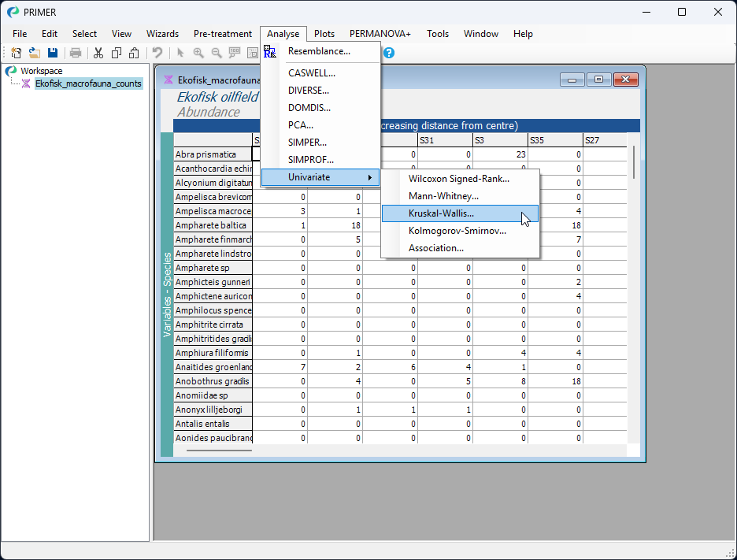Select the Save workspace icon
Viewport: 737px width, 560px height.
click(52, 52)
